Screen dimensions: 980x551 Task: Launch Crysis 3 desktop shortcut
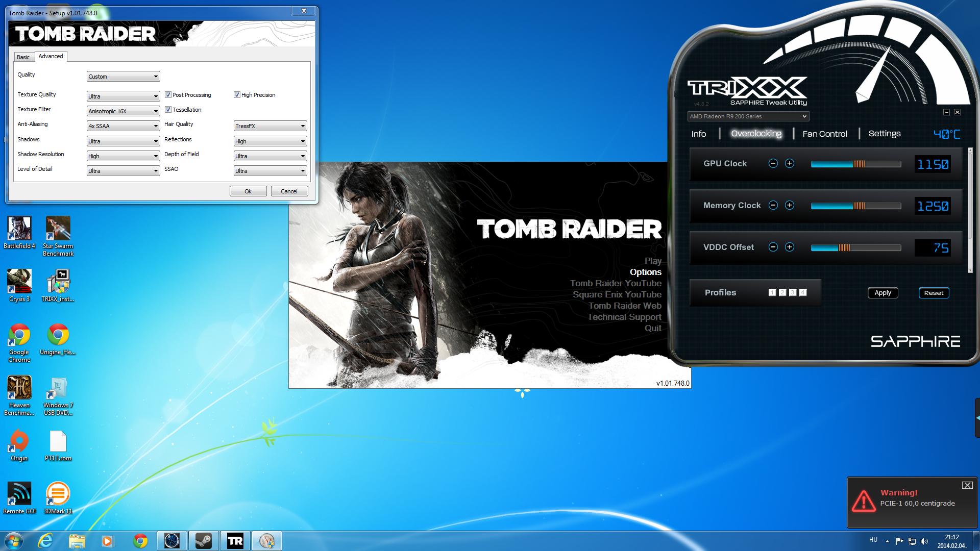pyautogui.click(x=19, y=285)
